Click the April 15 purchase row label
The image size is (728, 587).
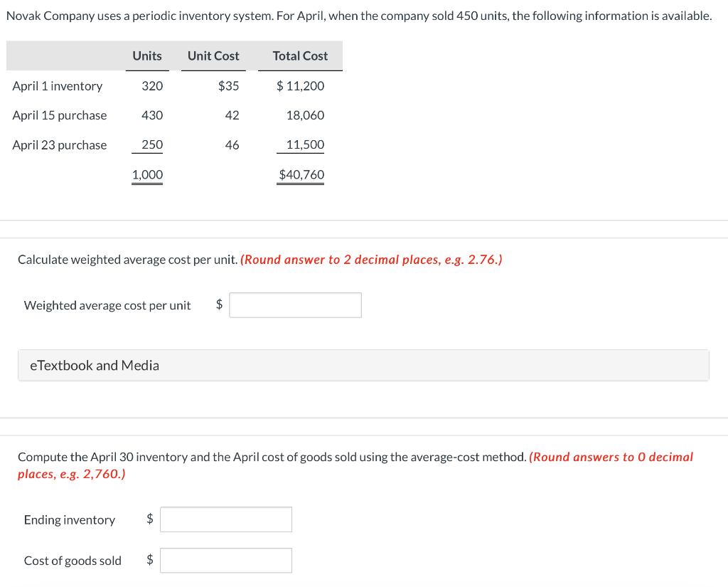(60, 115)
